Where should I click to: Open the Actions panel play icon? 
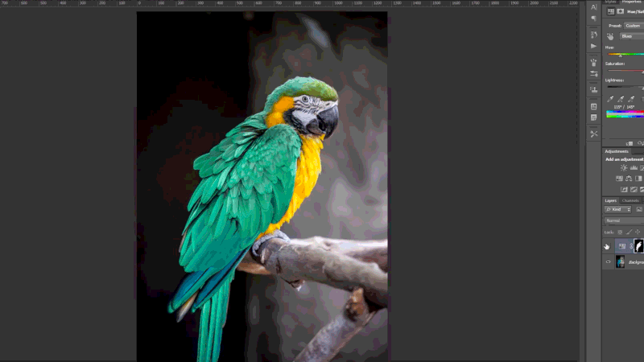(594, 47)
